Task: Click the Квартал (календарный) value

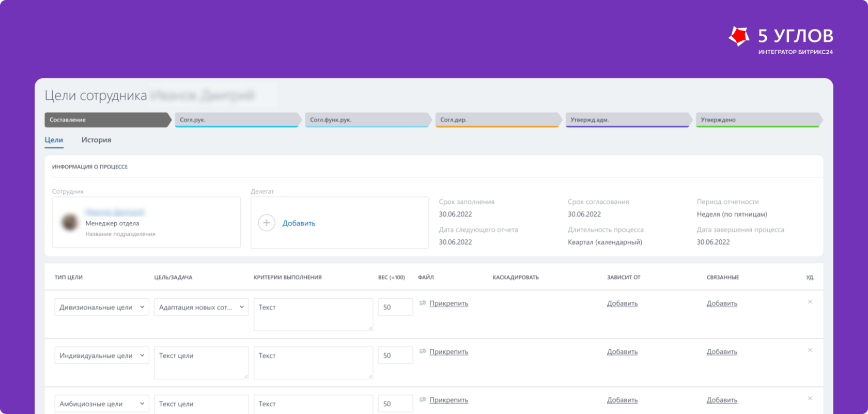Action: 605,242
